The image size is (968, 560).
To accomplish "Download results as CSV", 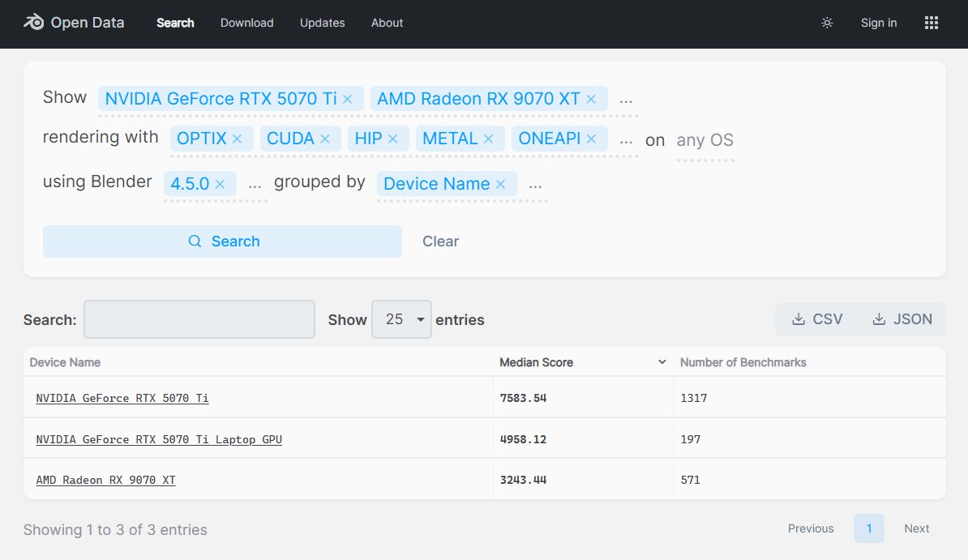I will point(816,319).
